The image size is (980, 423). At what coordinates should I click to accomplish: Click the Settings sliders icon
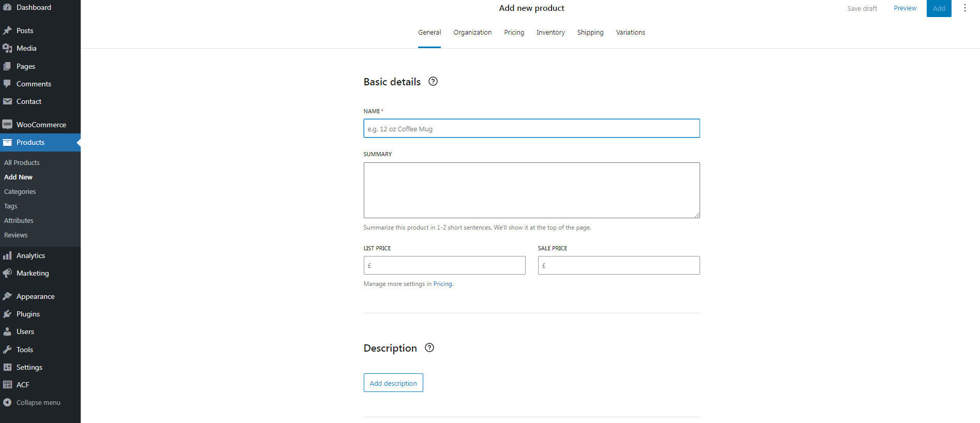click(7, 367)
